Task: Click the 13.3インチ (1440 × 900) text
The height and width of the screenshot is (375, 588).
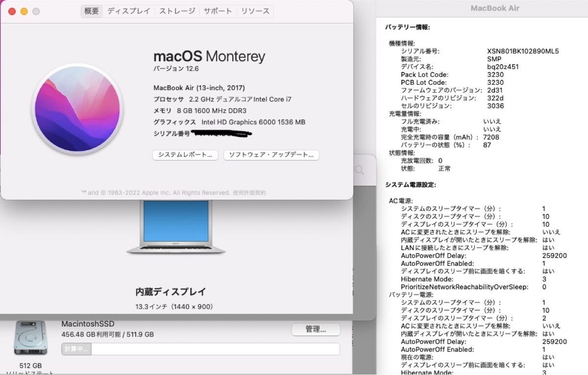Action: pos(174,307)
